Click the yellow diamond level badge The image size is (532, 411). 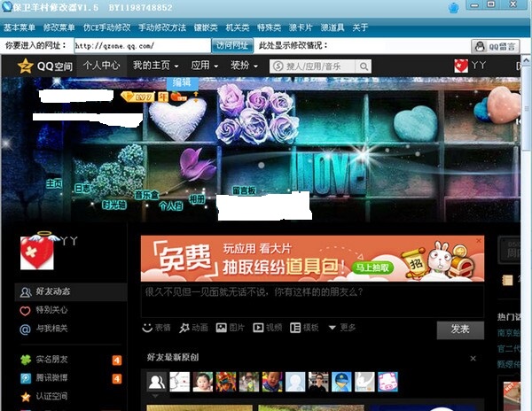click(138, 97)
